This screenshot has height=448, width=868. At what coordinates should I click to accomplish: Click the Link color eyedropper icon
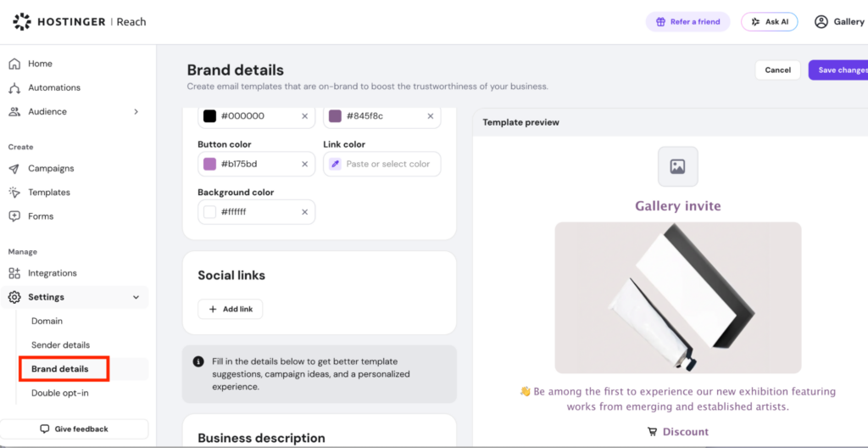[335, 164]
